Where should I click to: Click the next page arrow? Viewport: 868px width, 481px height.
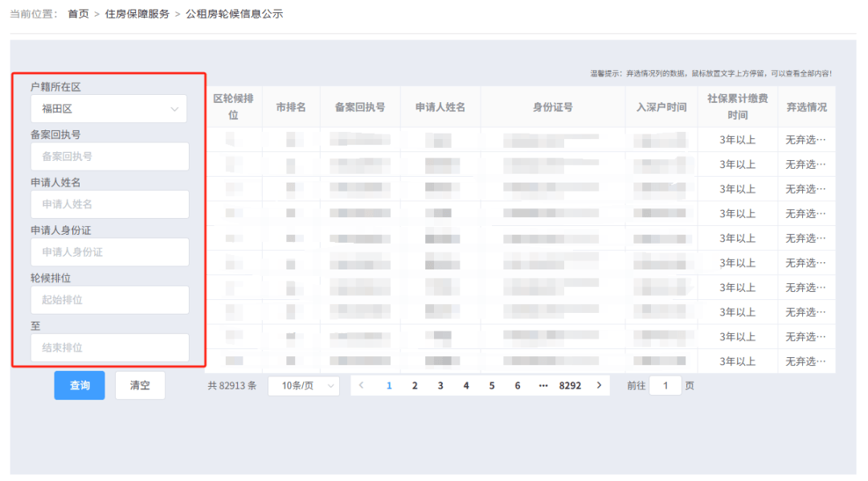[599, 385]
